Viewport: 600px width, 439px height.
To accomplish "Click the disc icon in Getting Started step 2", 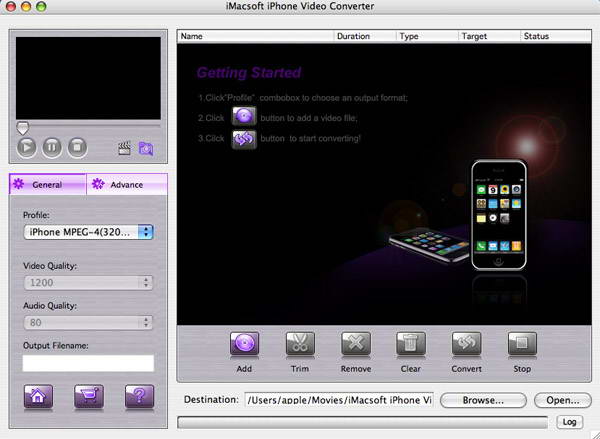I will [244, 116].
